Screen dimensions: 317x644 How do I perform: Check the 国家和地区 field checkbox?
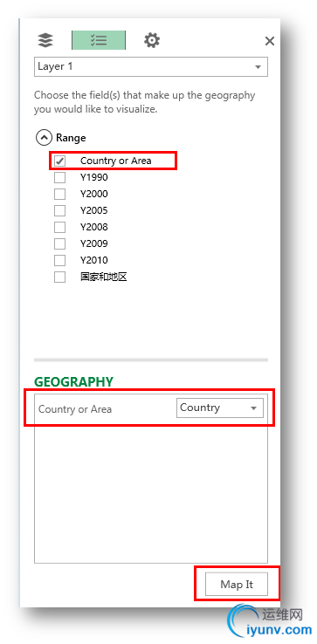click(x=60, y=277)
